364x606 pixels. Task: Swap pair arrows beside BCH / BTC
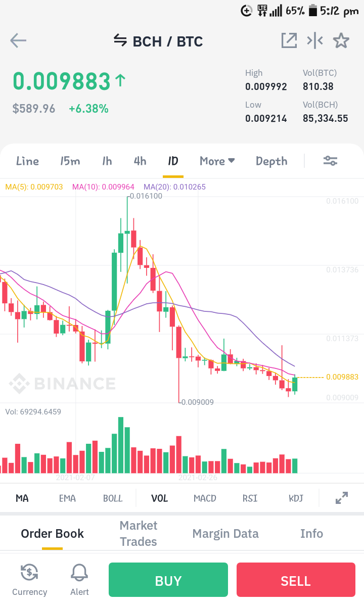pyautogui.click(x=120, y=40)
